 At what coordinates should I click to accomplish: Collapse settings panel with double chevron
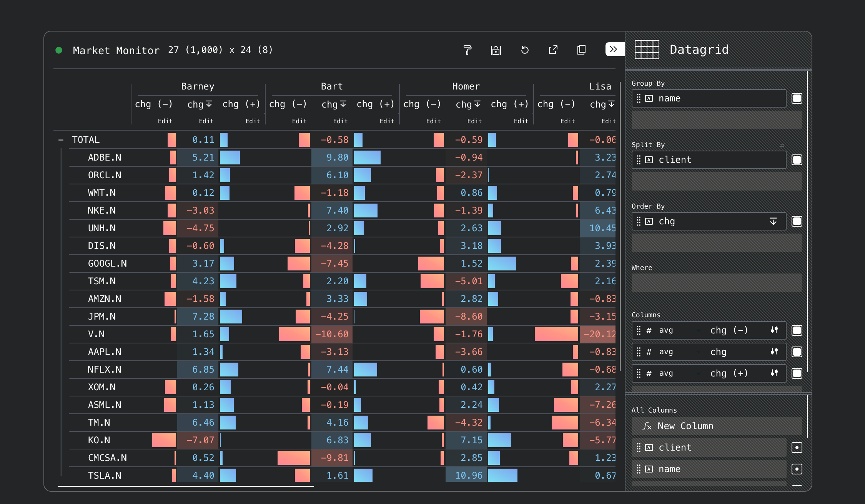coord(614,49)
